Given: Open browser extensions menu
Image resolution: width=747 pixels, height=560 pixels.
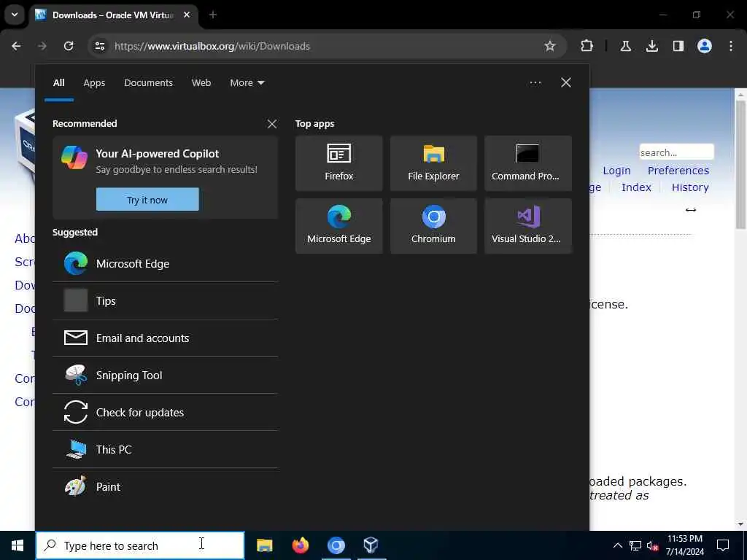Looking at the screenshot, I should tap(587, 46).
